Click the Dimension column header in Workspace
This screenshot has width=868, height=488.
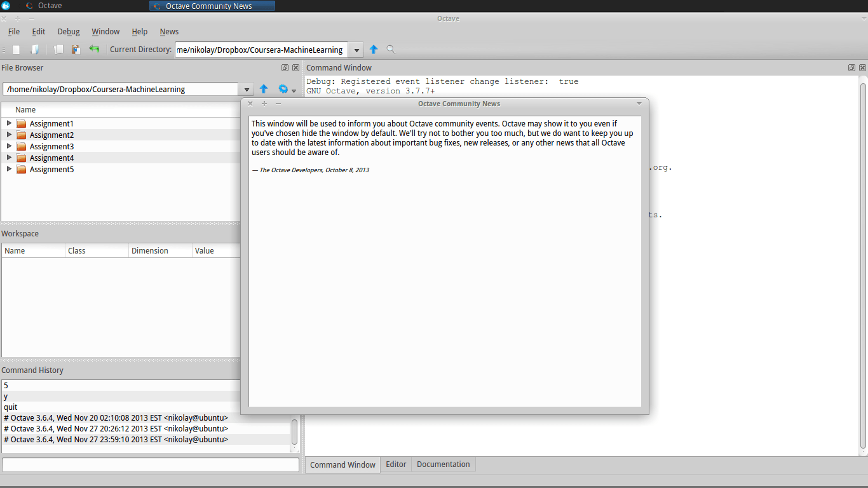[x=161, y=251]
